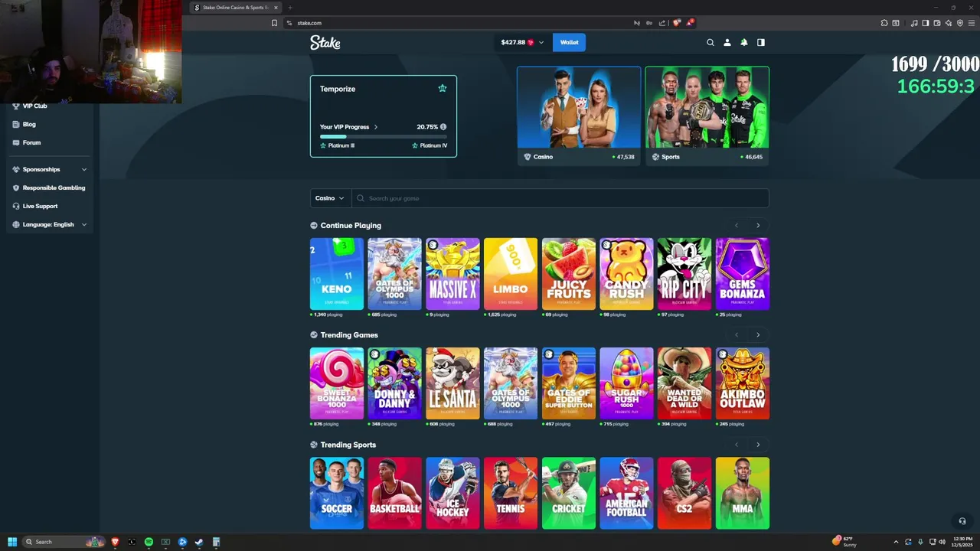Screen dimensions: 980x551
Task: Open the site search magnifier icon
Action: click(x=710, y=43)
